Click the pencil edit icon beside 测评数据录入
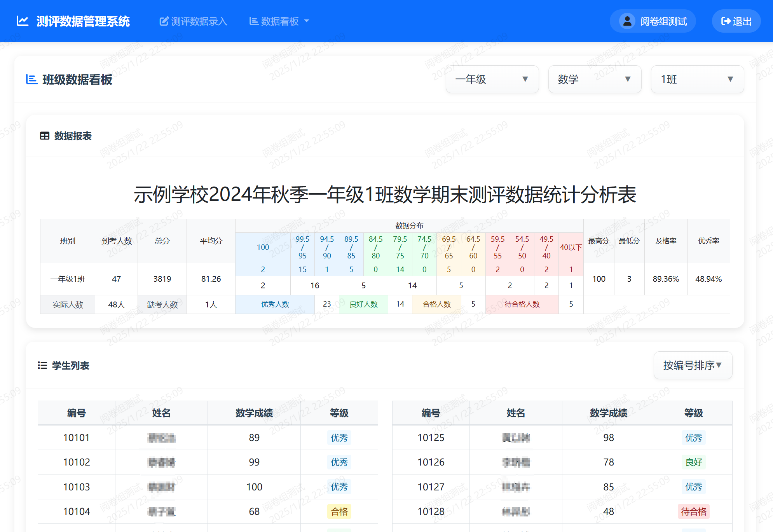Image resolution: width=773 pixels, height=532 pixels. click(163, 21)
